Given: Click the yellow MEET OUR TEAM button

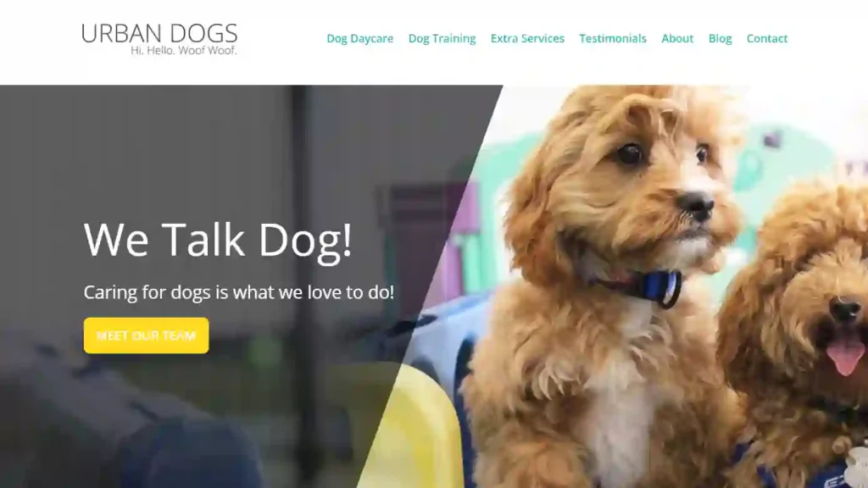Looking at the screenshot, I should [146, 335].
